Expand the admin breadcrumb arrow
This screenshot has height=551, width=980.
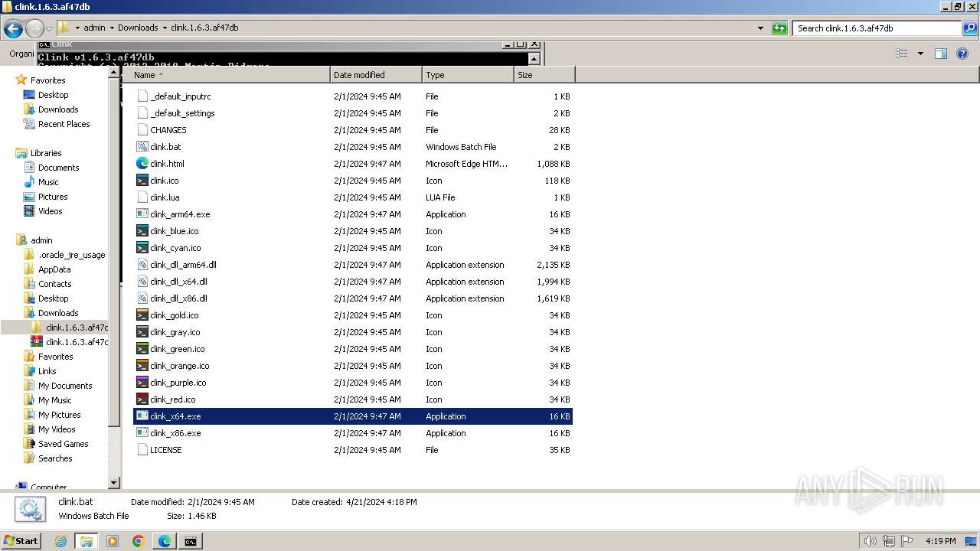click(112, 28)
